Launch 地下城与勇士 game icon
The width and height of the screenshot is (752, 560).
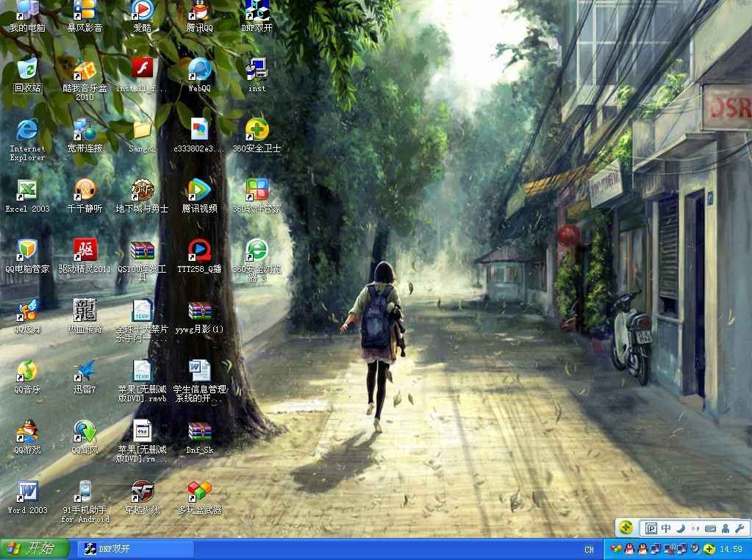click(x=142, y=196)
